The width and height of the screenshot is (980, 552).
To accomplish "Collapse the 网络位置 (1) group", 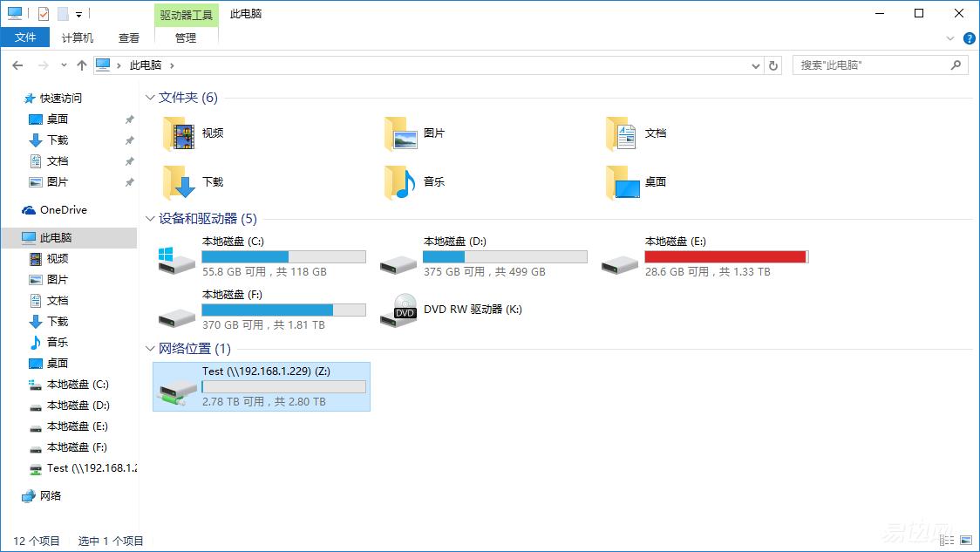I will (x=150, y=349).
